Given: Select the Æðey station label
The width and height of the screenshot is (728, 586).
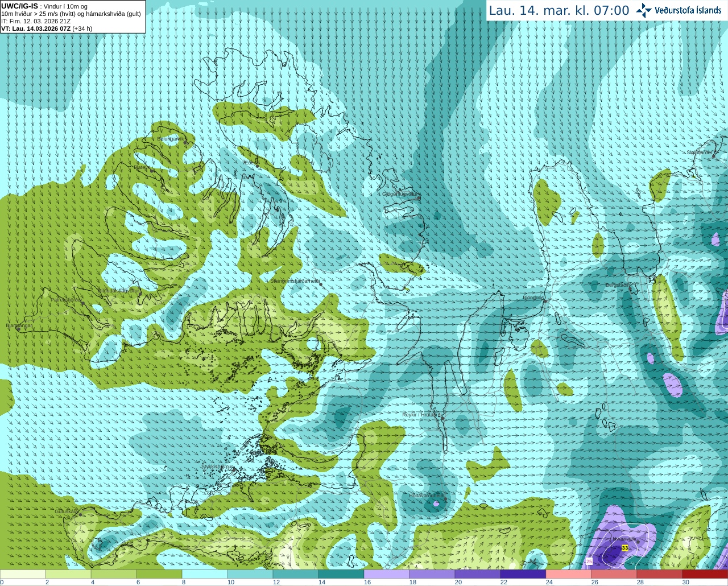Looking at the screenshot, I should pos(250,163).
